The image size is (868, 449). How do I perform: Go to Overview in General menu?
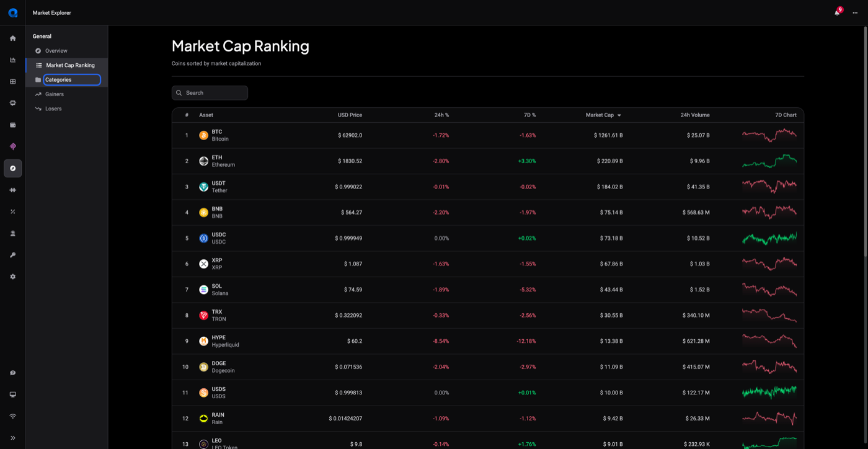(66, 51)
